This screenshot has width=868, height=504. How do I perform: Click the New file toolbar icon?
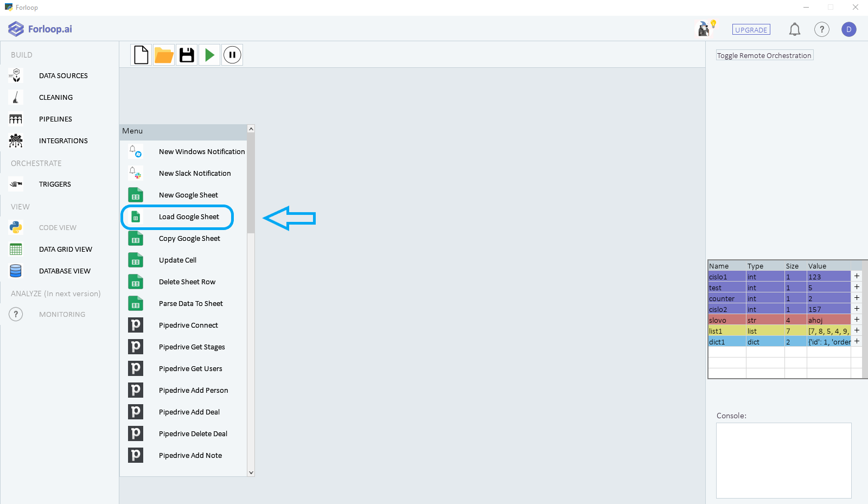141,55
